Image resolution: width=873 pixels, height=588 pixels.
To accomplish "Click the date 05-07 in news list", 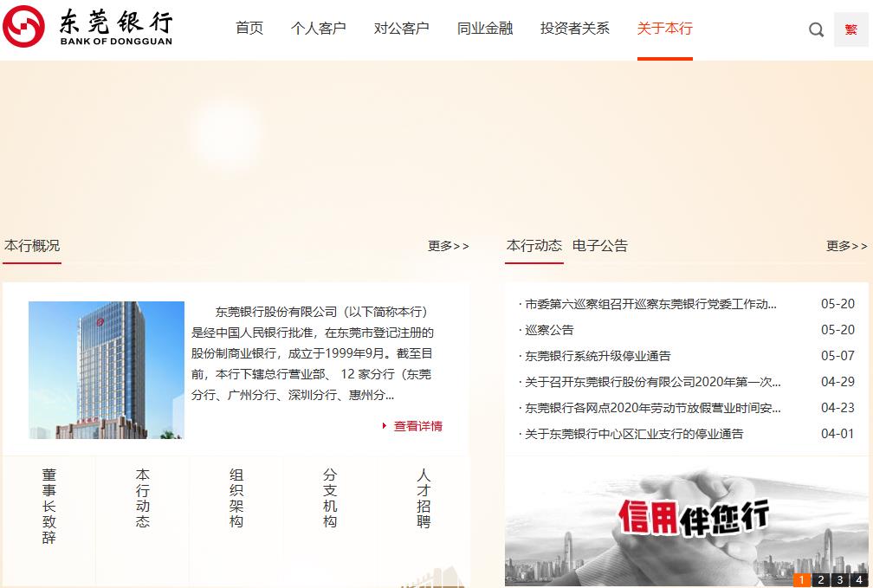I will click(837, 356).
